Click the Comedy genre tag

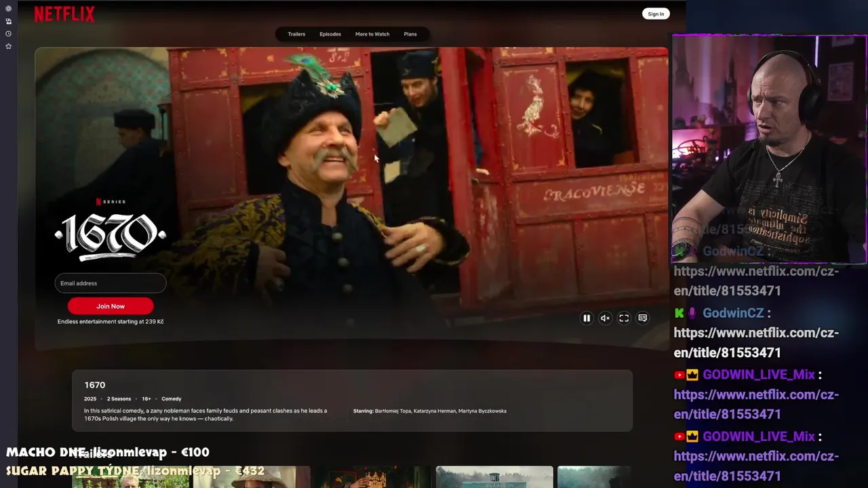tap(172, 399)
